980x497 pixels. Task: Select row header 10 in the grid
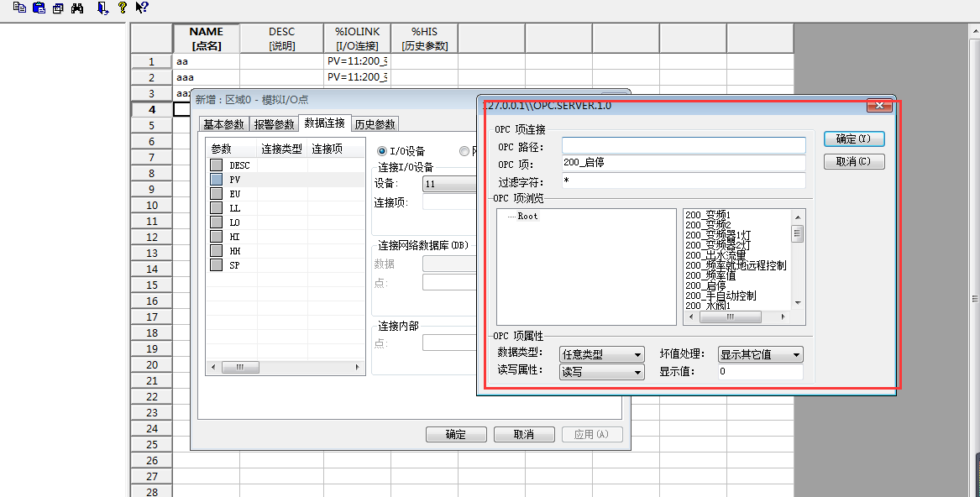coord(151,205)
